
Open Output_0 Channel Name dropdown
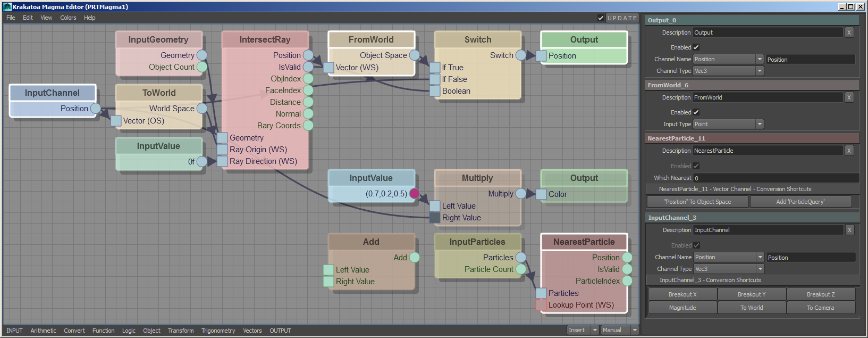728,59
